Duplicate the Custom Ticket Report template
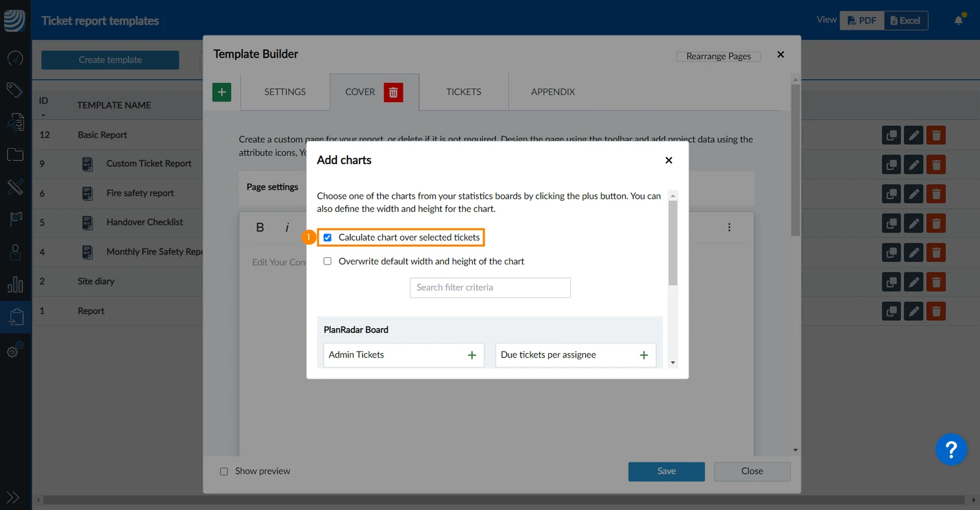This screenshot has width=980, height=510. coord(891,165)
